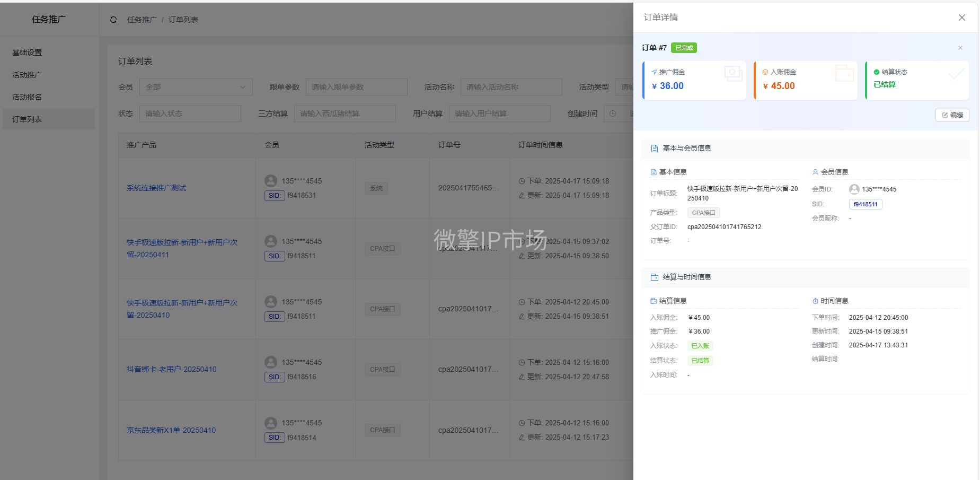Click the refresh icon beside breadcrumb
Image resolution: width=980 pixels, height=480 pixels.
[113, 20]
